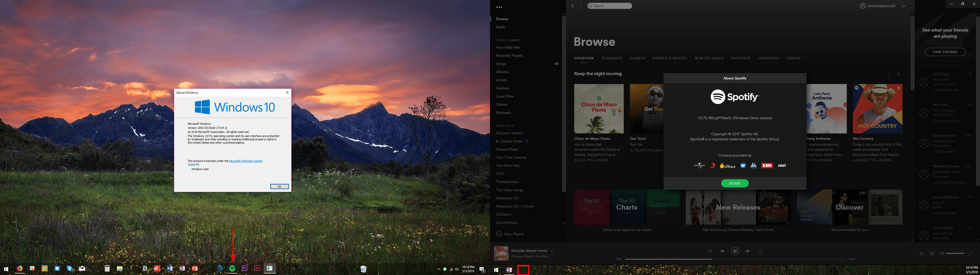Open the Microsoft Software License Terms link
The image size is (980, 275).
[245, 161]
